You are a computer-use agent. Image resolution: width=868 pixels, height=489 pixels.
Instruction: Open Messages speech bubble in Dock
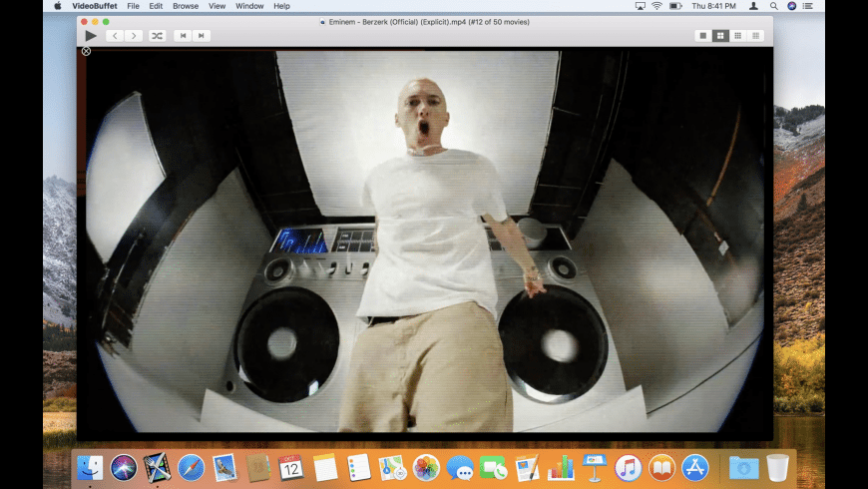tap(460, 468)
